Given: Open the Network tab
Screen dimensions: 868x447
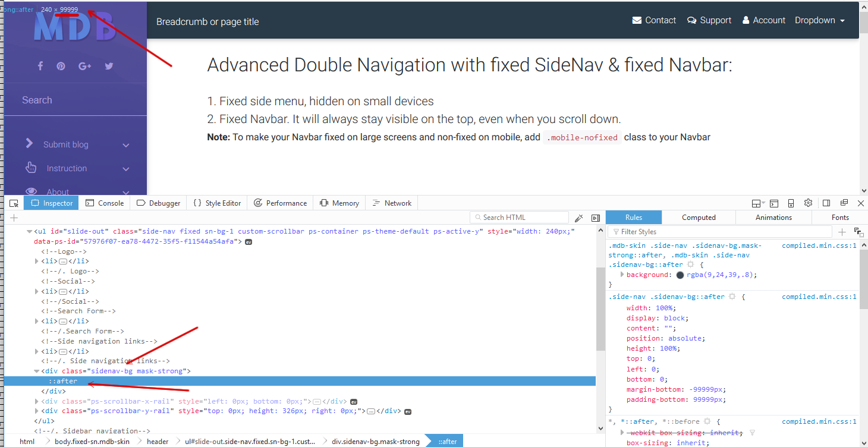Looking at the screenshot, I should [x=391, y=203].
